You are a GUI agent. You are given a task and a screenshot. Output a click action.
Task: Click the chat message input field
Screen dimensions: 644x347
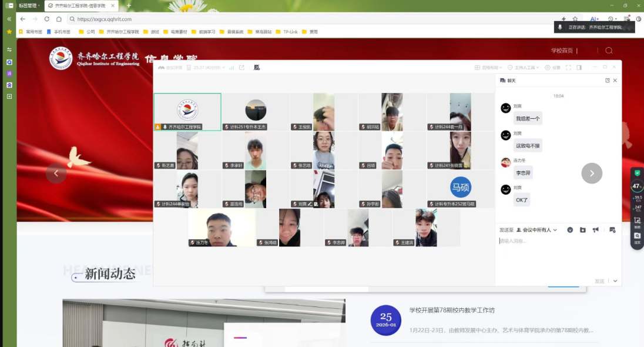[555, 253]
